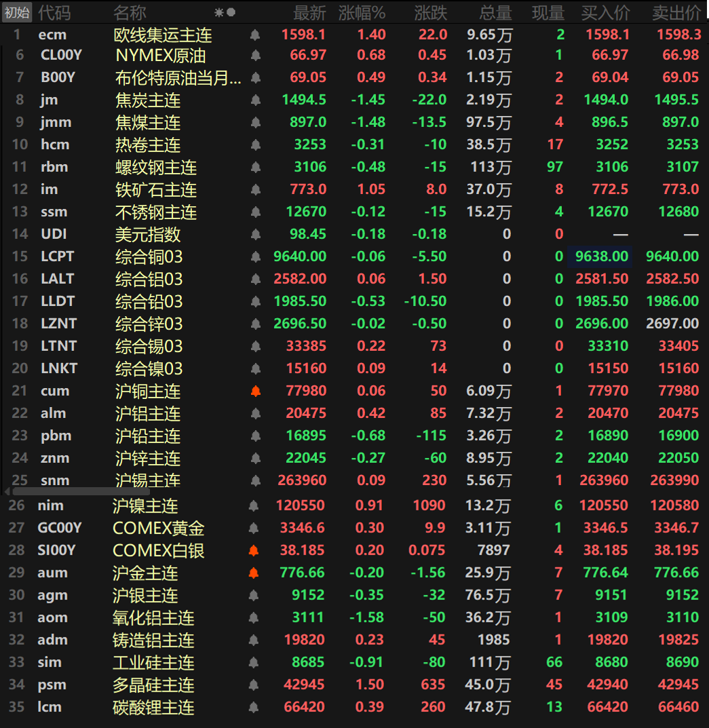
Task: Click the bell icon for COMEX黄金
Action: tap(254, 528)
